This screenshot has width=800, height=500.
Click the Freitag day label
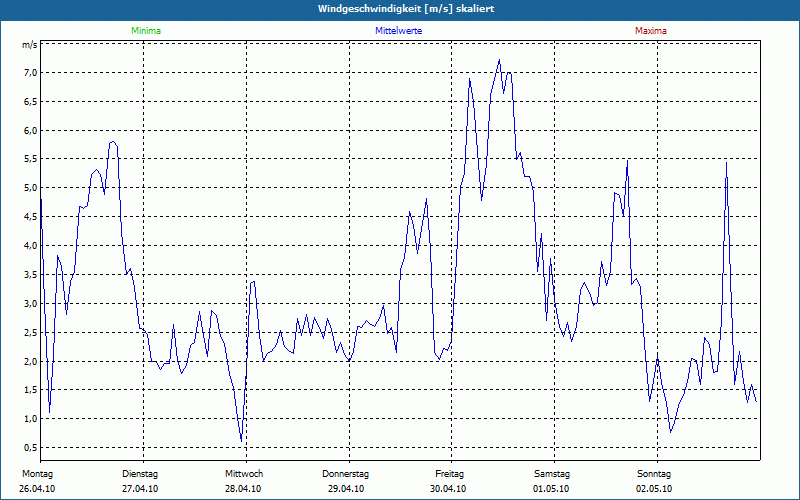449,474
